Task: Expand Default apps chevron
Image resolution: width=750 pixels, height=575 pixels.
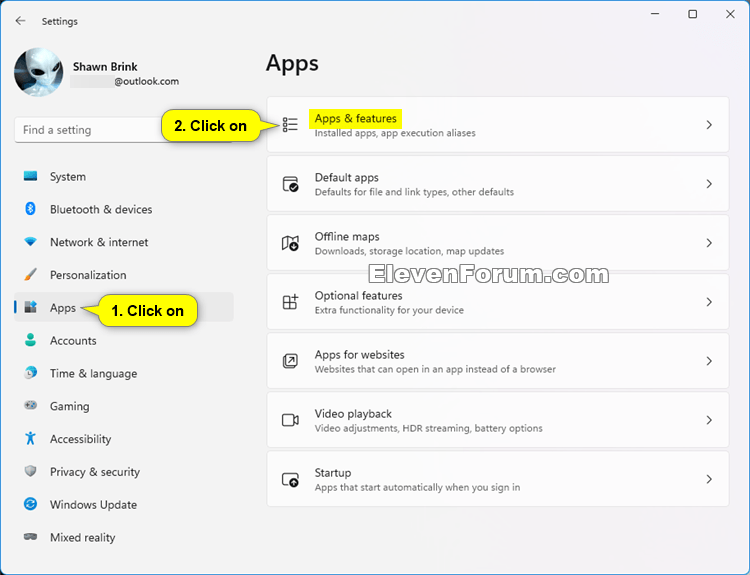Action: [709, 184]
